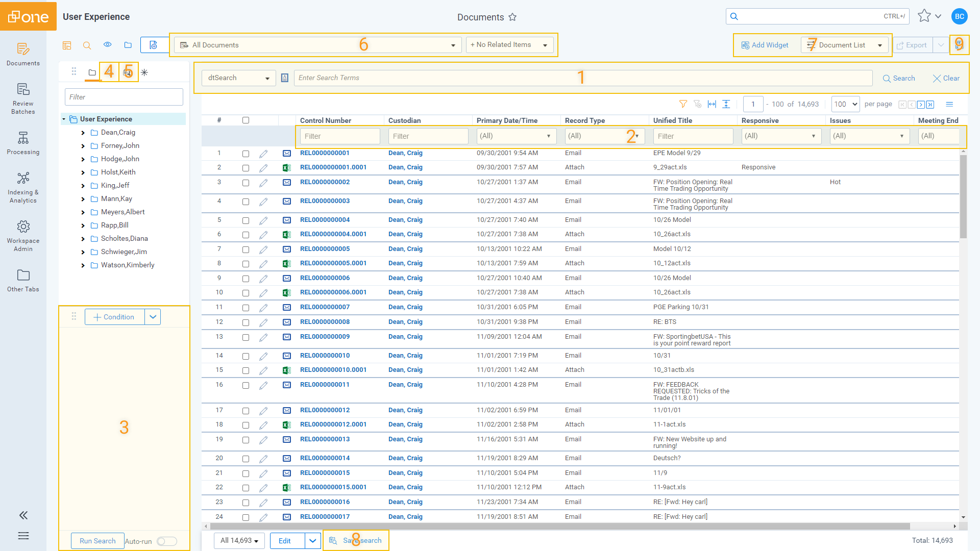Check the box for row 1
980x551 pixels.
tap(246, 154)
